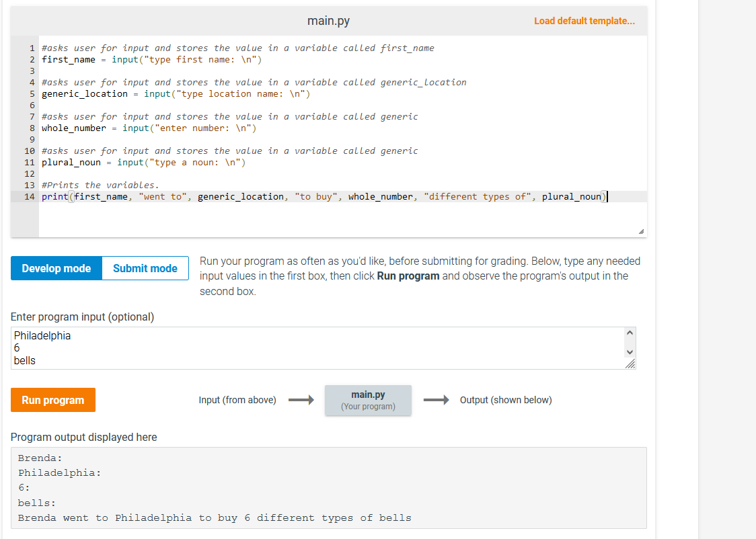Click line 11 plural_noun input statement
This screenshot has width=756, height=539.
144,163
